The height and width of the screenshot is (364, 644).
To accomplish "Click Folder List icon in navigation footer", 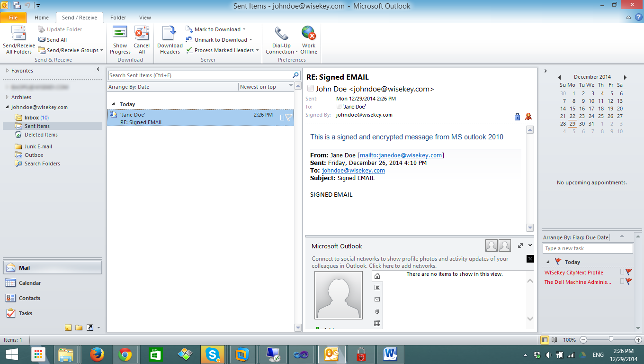I will coord(79,328).
